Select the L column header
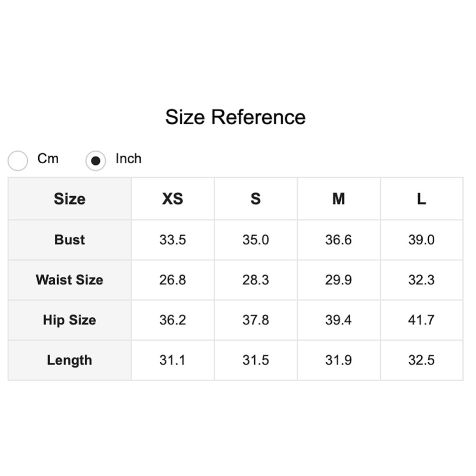This screenshot has height=476, width=476. 421,199
